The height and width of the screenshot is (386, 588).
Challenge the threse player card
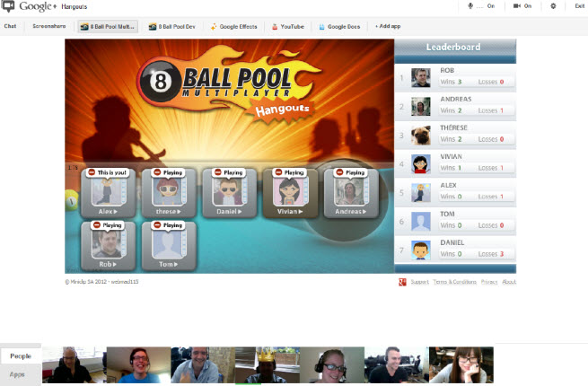point(169,193)
